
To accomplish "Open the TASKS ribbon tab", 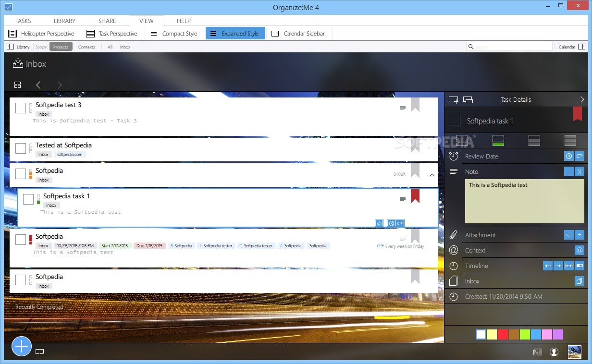I will pos(23,21).
